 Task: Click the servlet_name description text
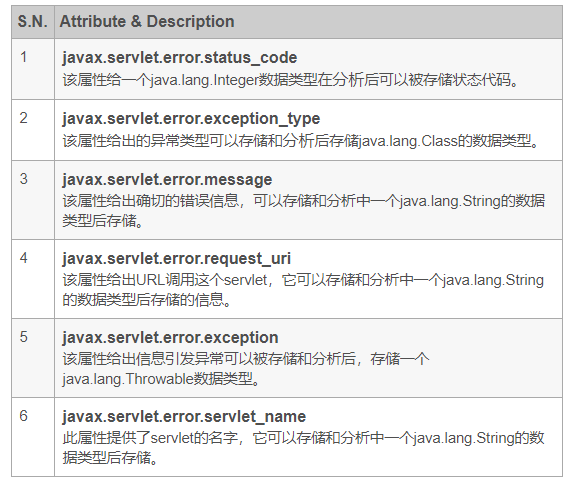click(303, 448)
